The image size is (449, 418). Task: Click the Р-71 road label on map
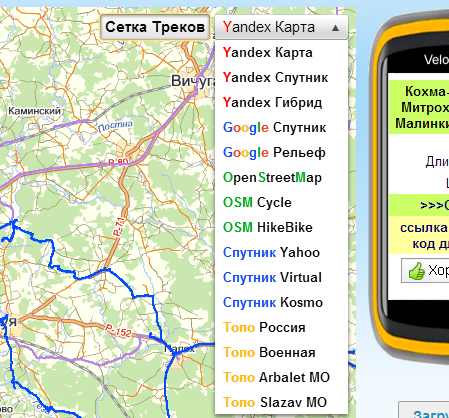(119, 227)
